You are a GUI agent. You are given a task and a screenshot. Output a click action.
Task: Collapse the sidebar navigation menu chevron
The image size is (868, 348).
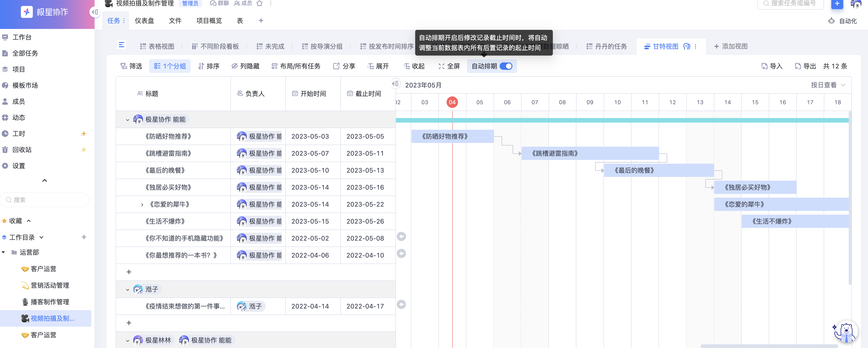(x=45, y=180)
